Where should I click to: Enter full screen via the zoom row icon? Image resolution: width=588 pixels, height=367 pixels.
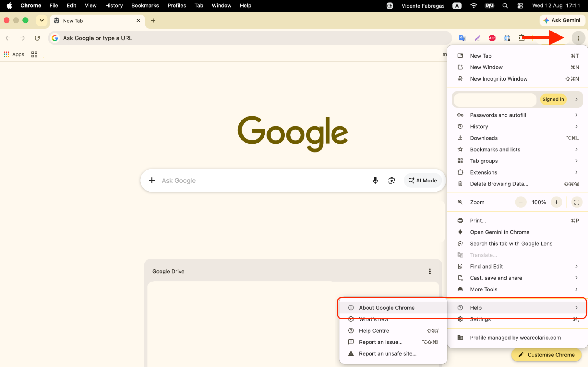[x=577, y=202]
